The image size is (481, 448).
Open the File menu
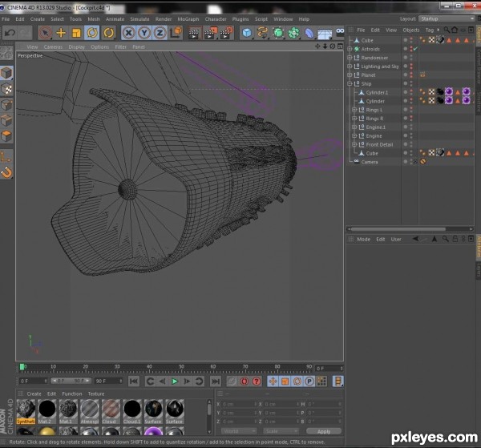point(6,19)
